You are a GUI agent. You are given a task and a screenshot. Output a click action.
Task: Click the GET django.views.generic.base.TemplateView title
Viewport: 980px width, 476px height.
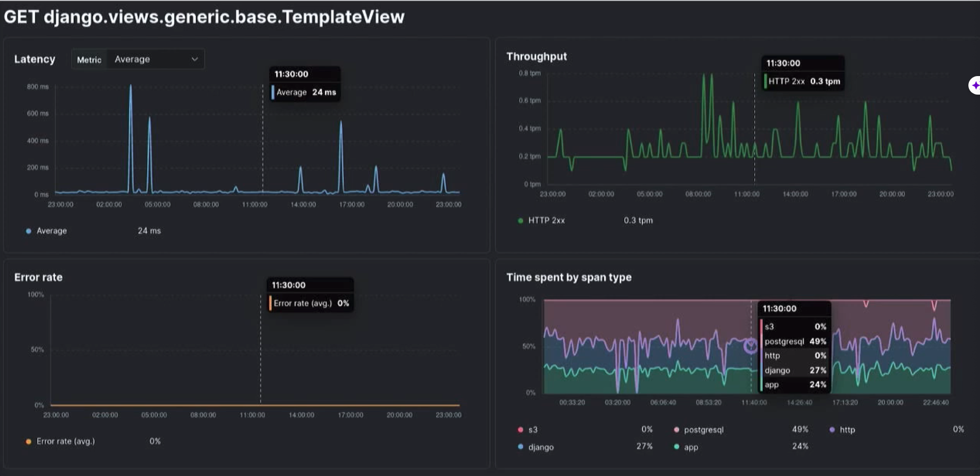pos(204,17)
